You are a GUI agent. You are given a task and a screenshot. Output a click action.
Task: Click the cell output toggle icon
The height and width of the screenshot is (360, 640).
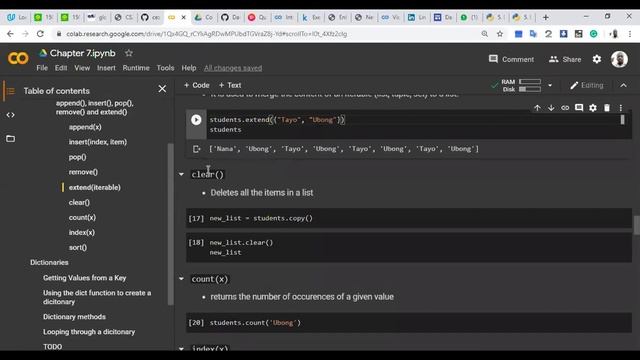click(x=196, y=149)
